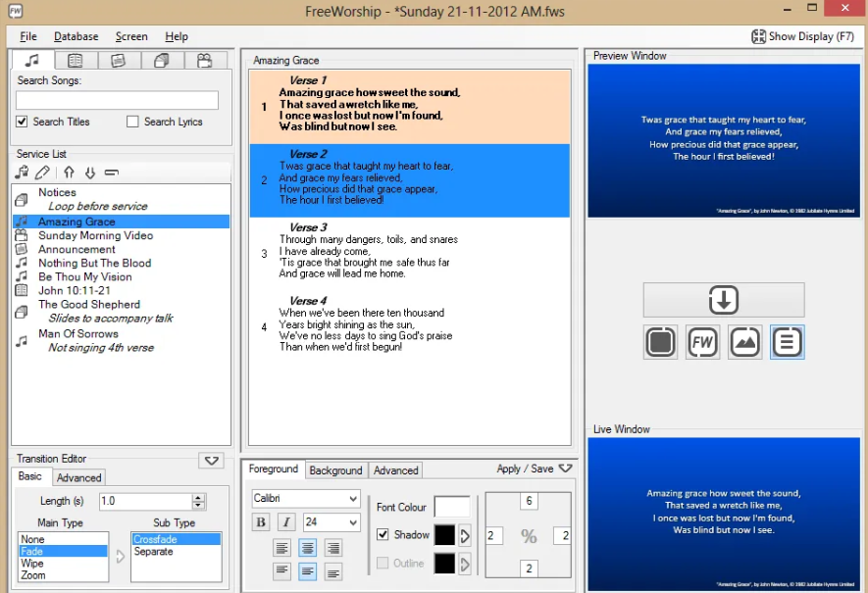Toggle bold font formatting
The image size is (868, 593).
pos(261,522)
